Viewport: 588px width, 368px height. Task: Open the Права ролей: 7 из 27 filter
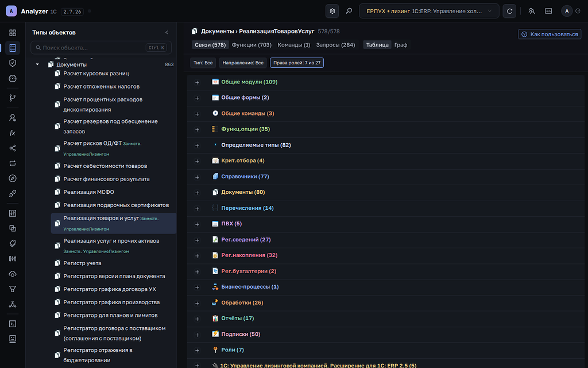click(x=297, y=63)
